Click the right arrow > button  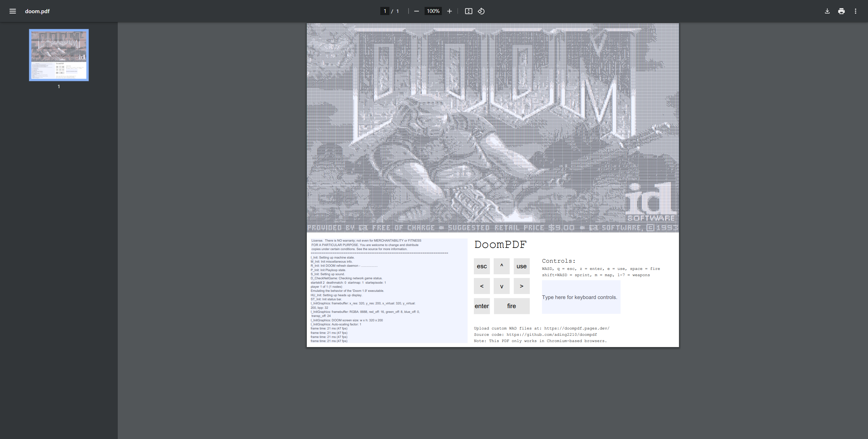[x=522, y=286]
